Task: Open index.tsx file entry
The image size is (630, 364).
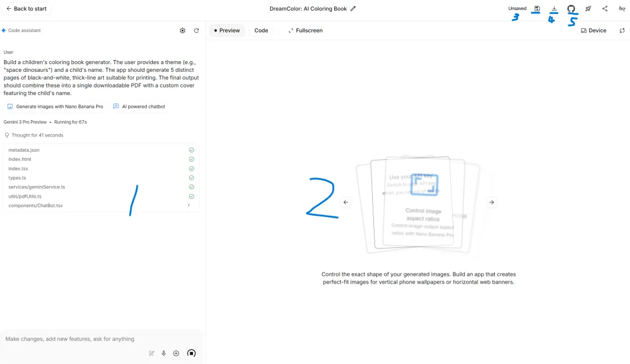Action: pos(101,169)
